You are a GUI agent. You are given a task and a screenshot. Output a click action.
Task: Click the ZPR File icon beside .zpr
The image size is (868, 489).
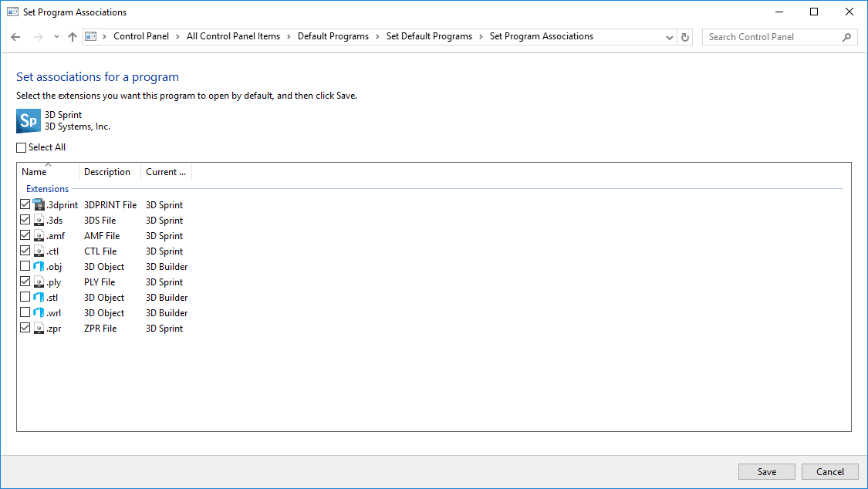(x=38, y=328)
